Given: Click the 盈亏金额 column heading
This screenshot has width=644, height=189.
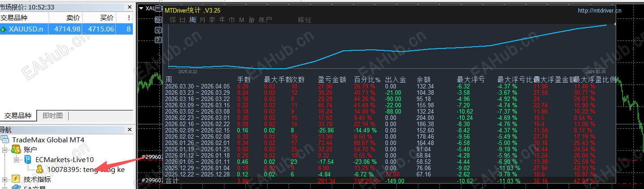Looking at the screenshot, I should coord(332,79).
